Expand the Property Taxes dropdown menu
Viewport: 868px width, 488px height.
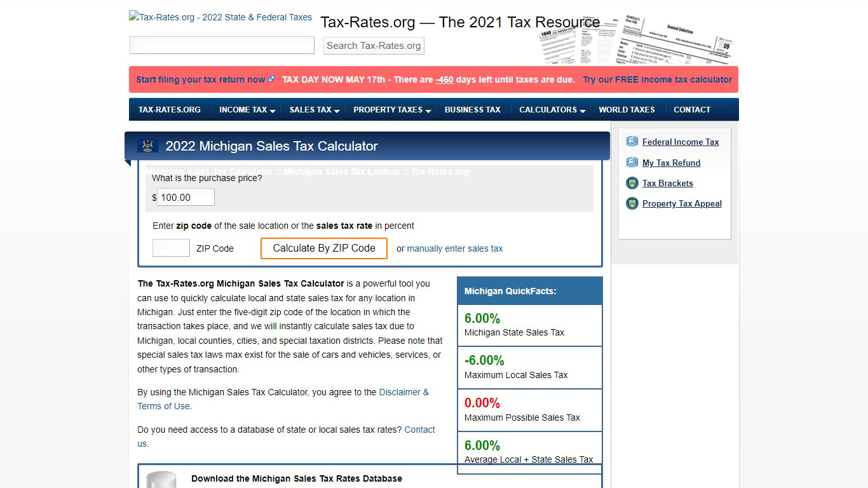click(x=392, y=110)
